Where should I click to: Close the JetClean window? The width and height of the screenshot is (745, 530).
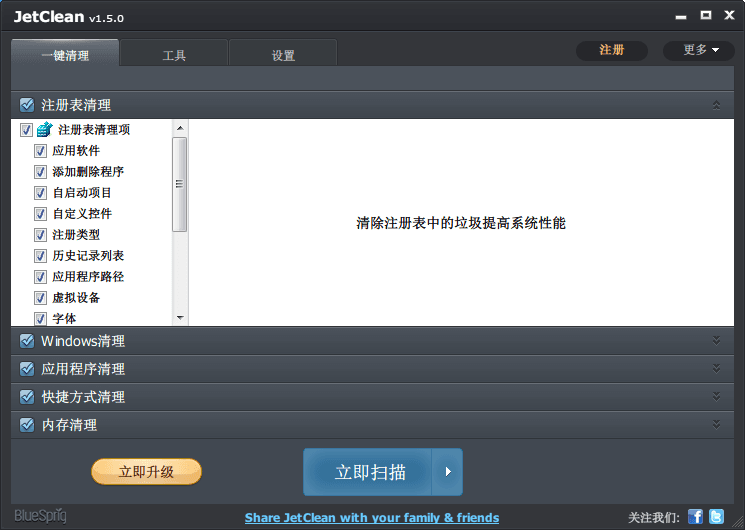click(x=729, y=15)
